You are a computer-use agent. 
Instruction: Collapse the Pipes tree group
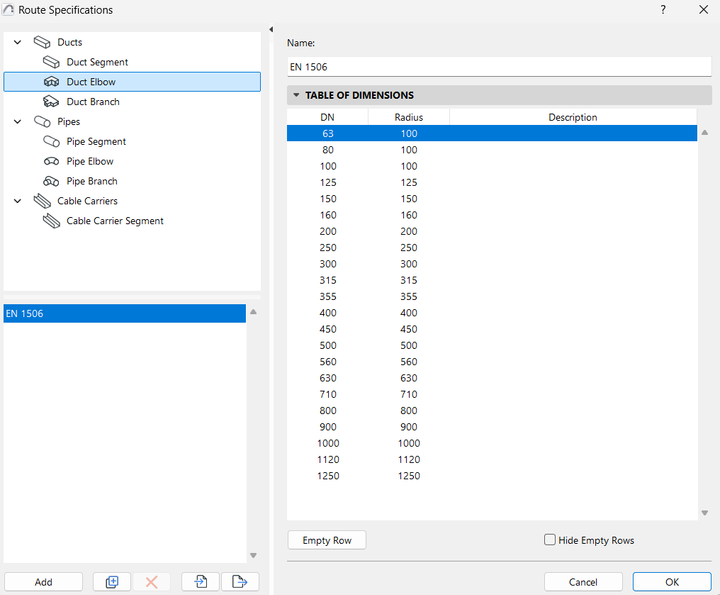pyautogui.click(x=17, y=122)
